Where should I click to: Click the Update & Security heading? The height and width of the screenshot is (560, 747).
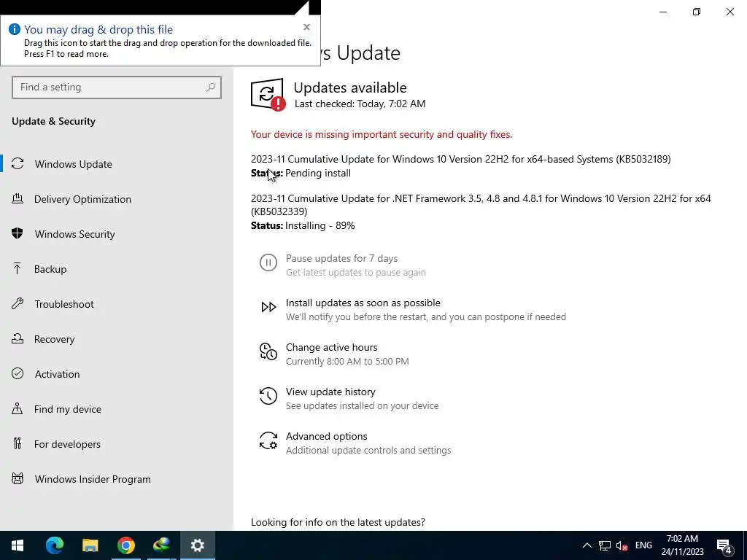coord(53,121)
